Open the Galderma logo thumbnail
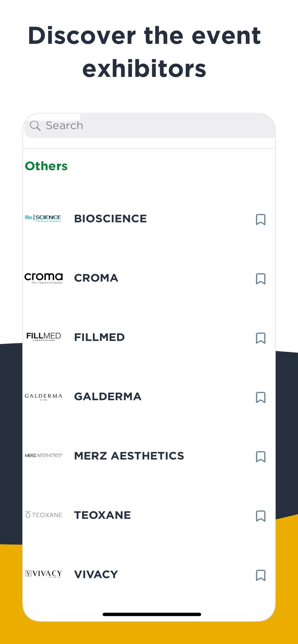298x644 pixels. 44,397
